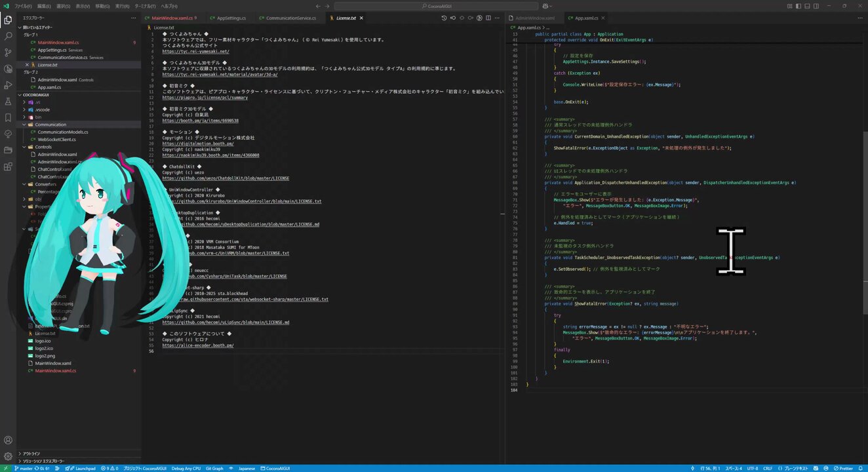The image size is (868, 472).
Task: Open the alice-encoder.booth.pm link
Action: [197, 345]
